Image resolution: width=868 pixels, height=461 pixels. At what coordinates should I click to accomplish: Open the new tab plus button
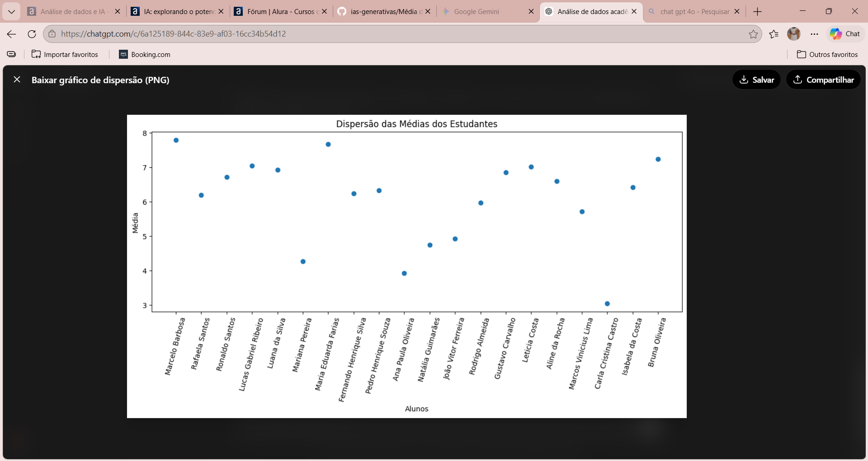tap(758, 12)
